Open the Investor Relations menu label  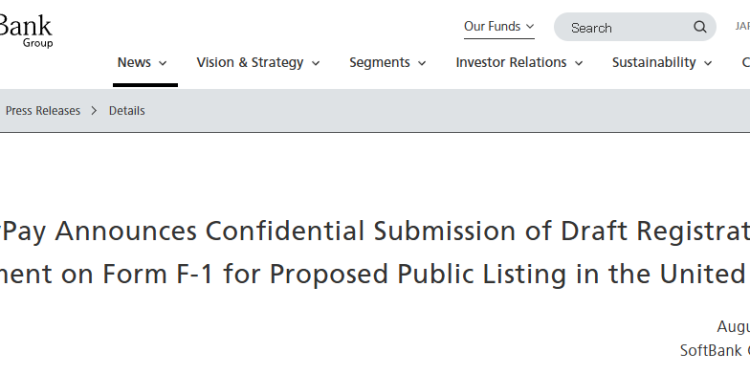511,63
